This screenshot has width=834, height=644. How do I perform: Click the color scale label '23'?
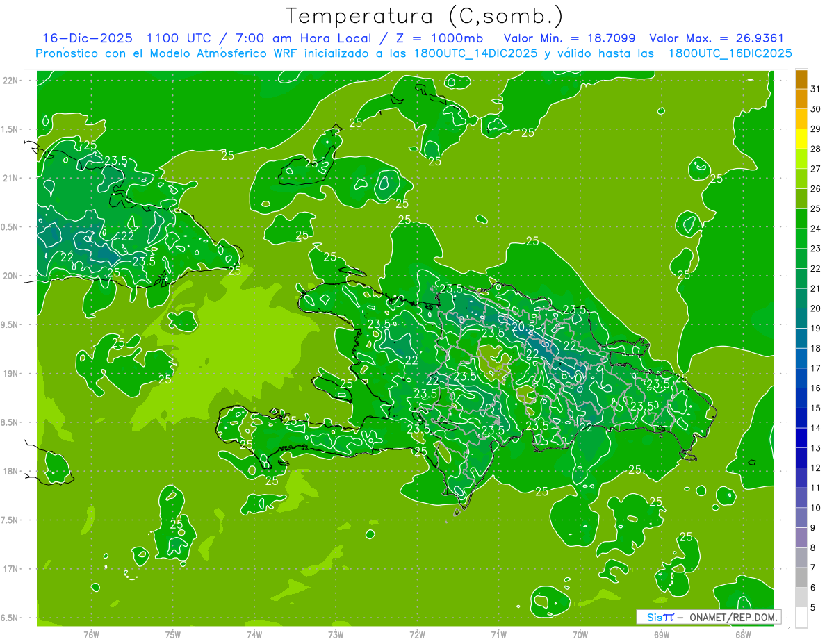[816, 249]
